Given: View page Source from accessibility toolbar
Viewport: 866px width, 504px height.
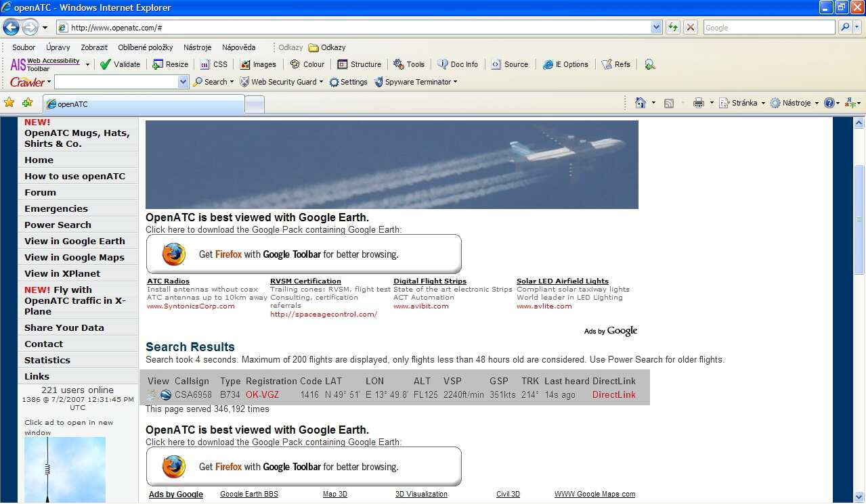Looking at the screenshot, I should [510, 64].
